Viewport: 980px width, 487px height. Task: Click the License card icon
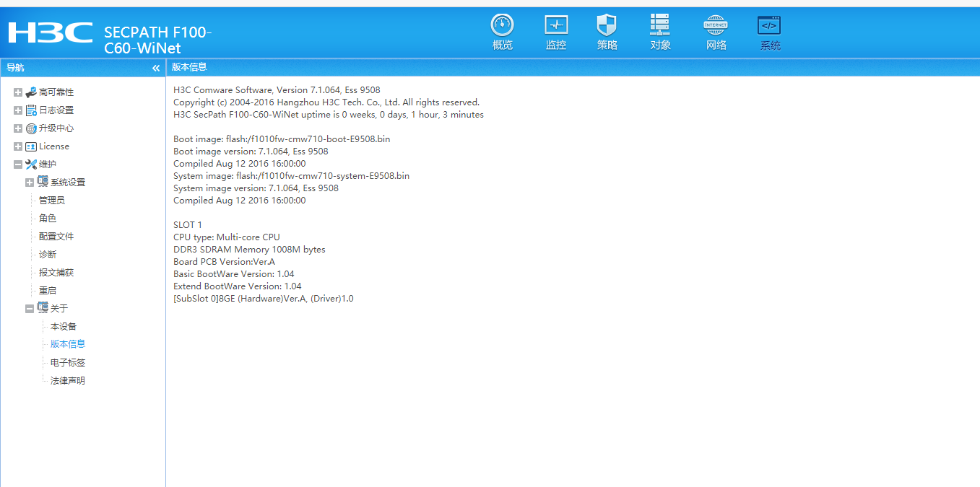click(31, 146)
